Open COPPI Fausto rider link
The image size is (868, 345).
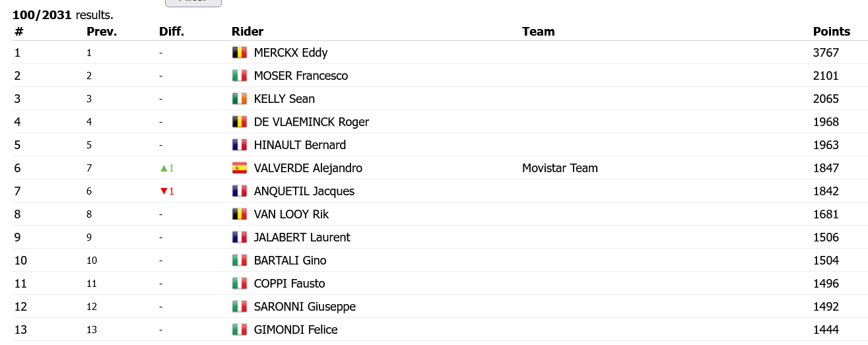pos(289,284)
